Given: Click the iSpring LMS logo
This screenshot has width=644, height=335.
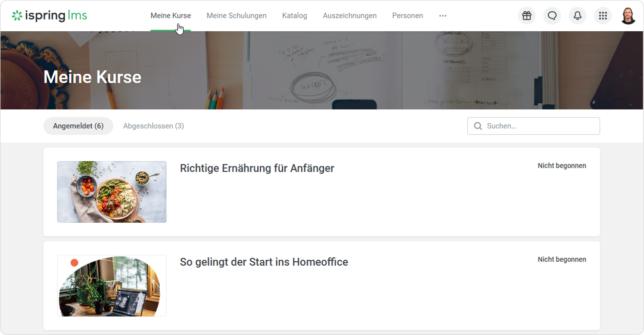Looking at the screenshot, I should point(49,16).
